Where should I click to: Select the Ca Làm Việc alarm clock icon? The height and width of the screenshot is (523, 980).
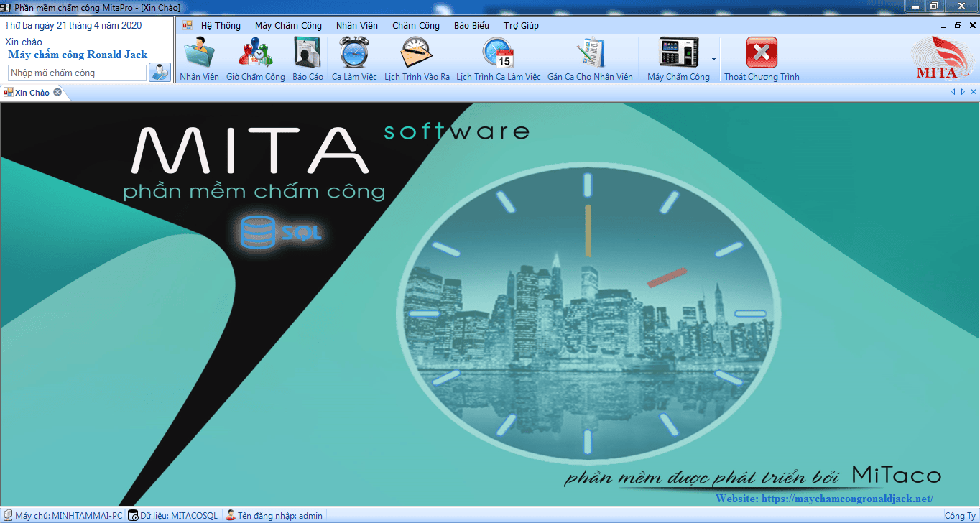[x=354, y=55]
